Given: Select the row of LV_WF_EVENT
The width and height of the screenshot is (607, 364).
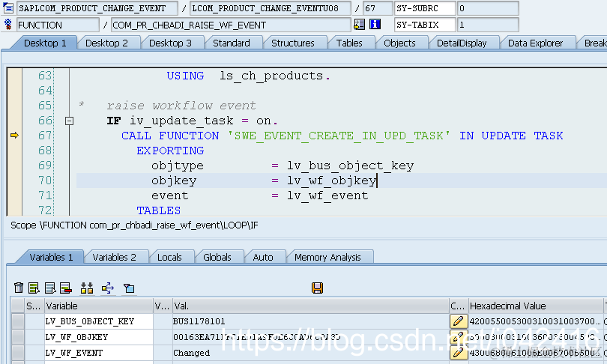Looking at the screenshot, I should pyautogui.click(x=18, y=353).
